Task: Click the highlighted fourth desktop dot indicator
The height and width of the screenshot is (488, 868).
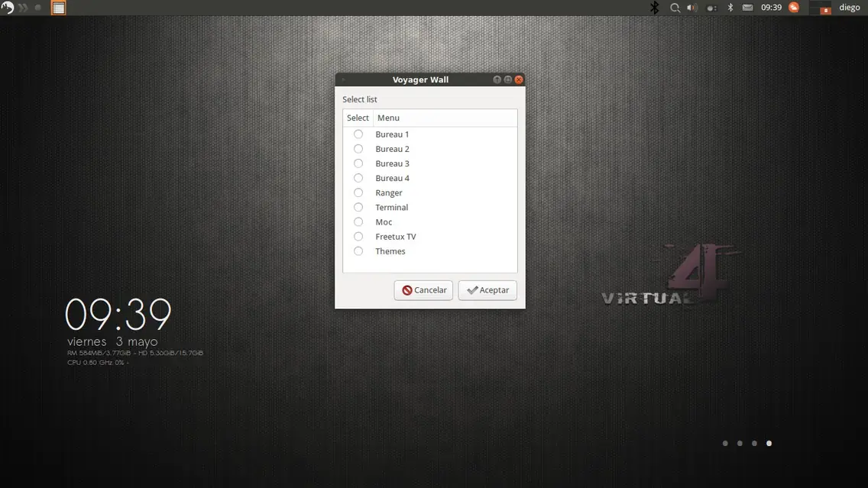Action: pos(769,443)
